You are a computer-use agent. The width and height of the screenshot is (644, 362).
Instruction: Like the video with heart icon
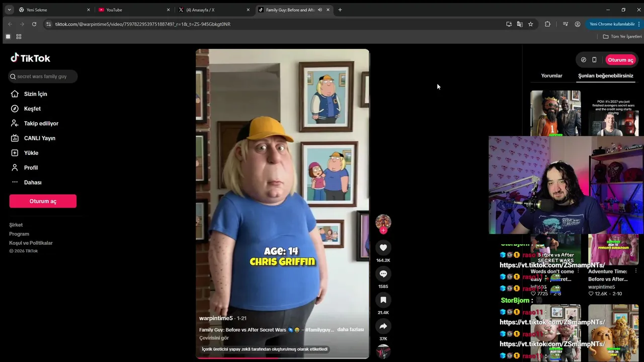[383, 247]
